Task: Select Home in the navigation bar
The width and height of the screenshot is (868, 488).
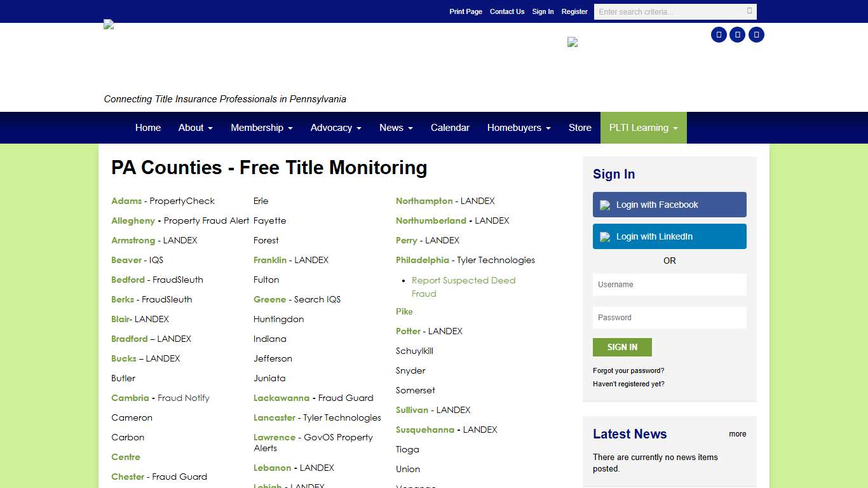Action: point(148,128)
